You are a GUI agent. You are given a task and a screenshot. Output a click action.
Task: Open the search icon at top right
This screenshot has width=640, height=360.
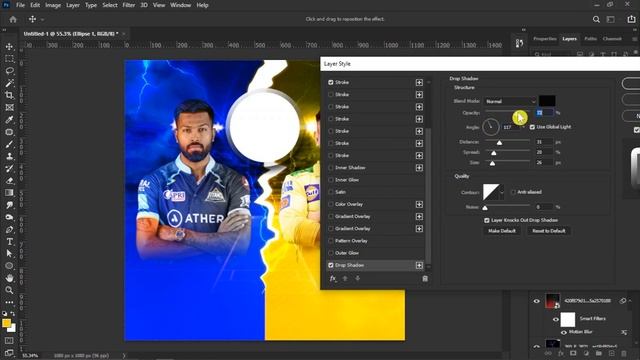596,19
